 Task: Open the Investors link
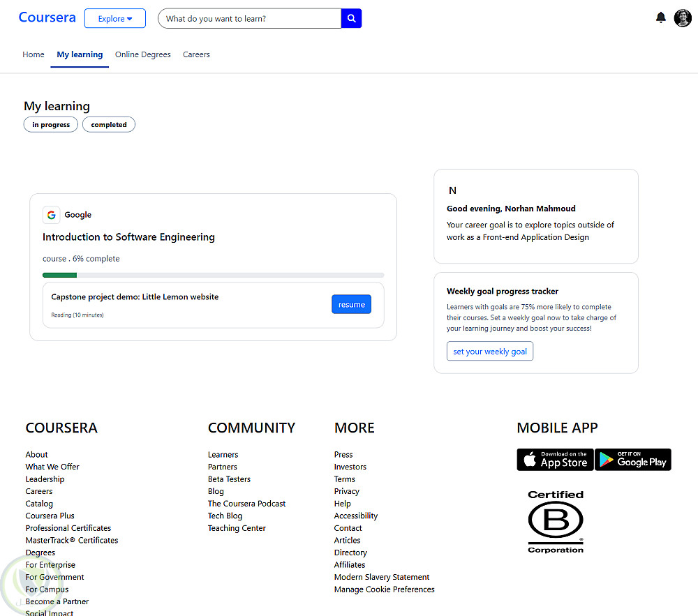click(x=350, y=467)
